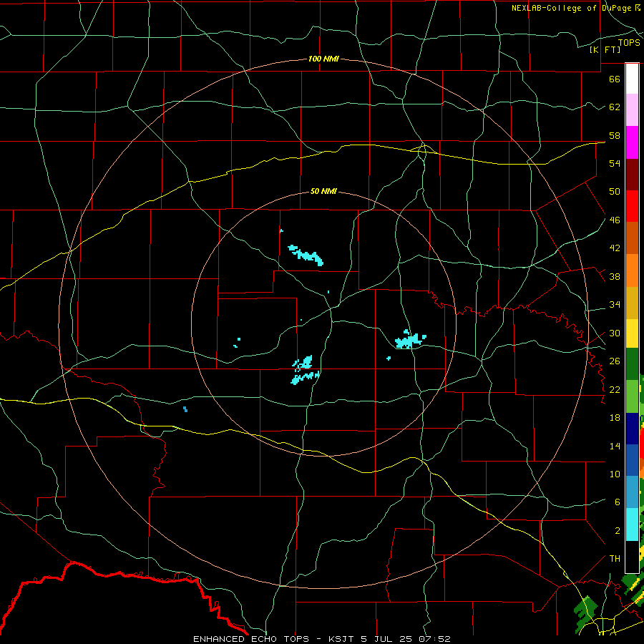Click the "TOPS" legend heading
Image resolution: width=644 pixels, height=644 pixels.
coord(629,42)
